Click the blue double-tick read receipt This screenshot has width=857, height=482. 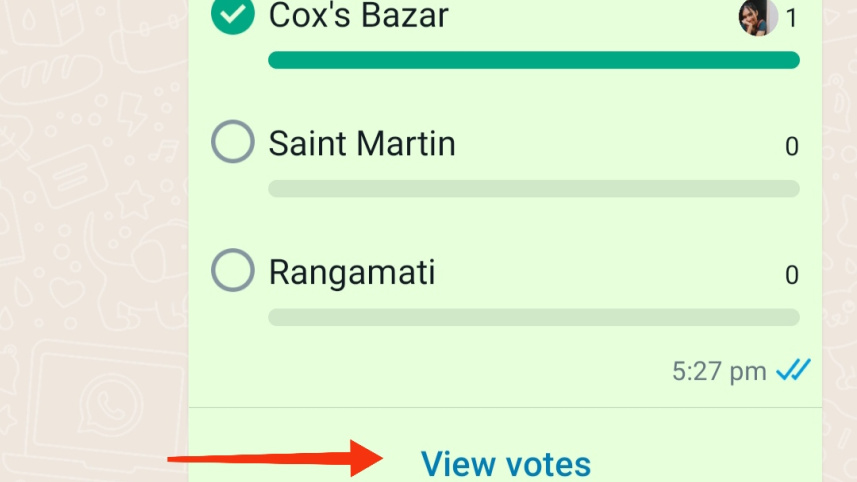(794, 371)
